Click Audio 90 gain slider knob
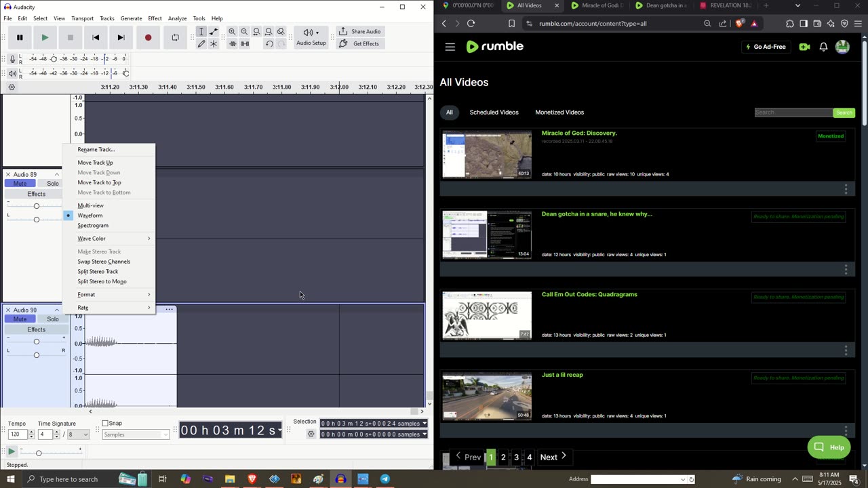The width and height of the screenshot is (868, 488). (x=37, y=342)
